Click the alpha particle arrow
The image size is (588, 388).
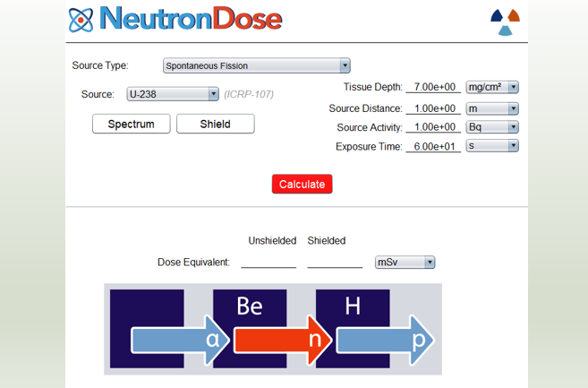180,341
